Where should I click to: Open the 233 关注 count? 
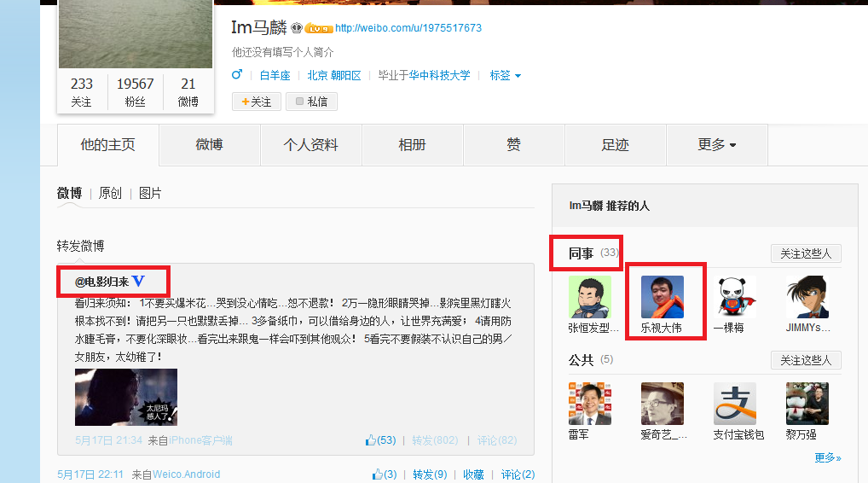81,92
